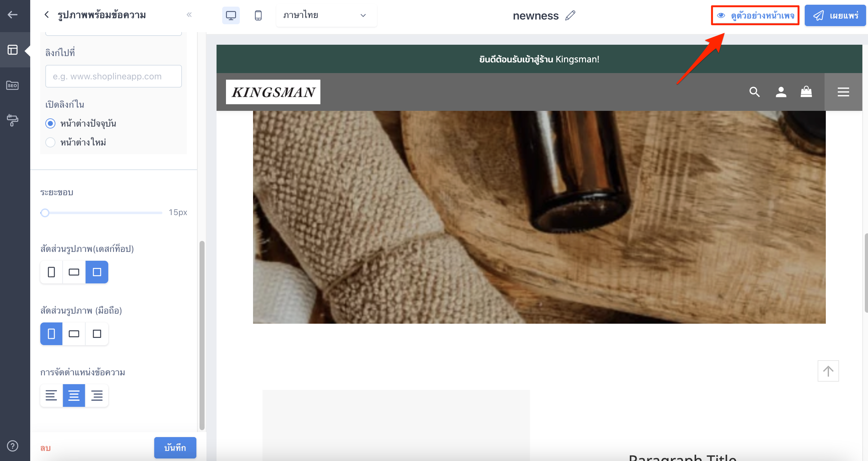868x461 pixels.
Task: Choose the landscape mobile image ratio
Action: point(74,333)
